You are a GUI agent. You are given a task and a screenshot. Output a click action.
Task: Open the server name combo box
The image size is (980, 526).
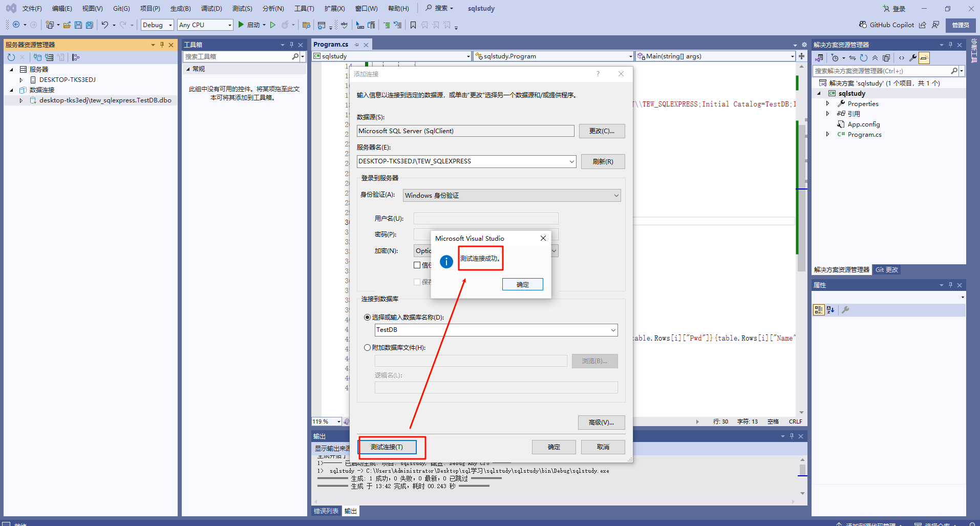click(571, 161)
